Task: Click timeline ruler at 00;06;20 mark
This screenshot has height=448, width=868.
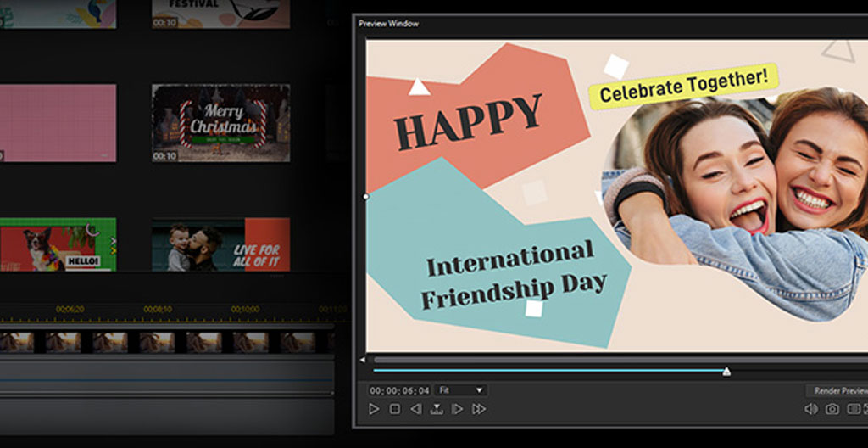Action: click(x=70, y=309)
